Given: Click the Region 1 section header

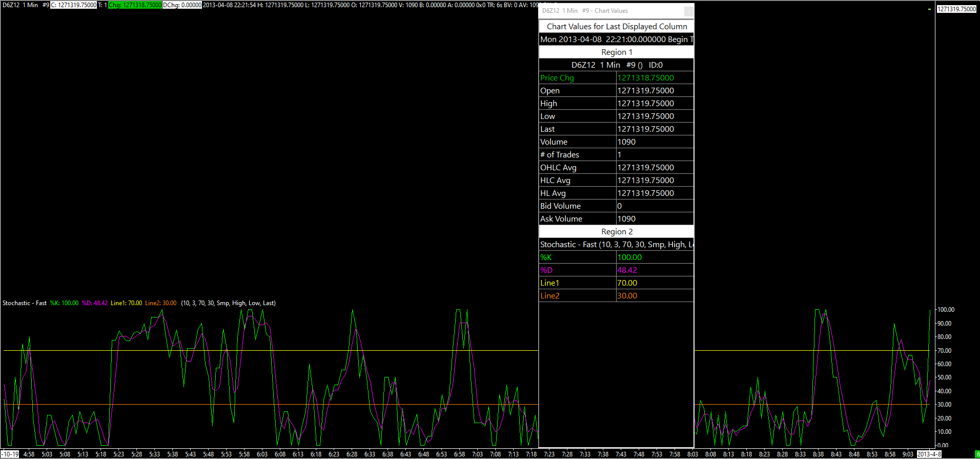Looking at the screenshot, I should [616, 52].
